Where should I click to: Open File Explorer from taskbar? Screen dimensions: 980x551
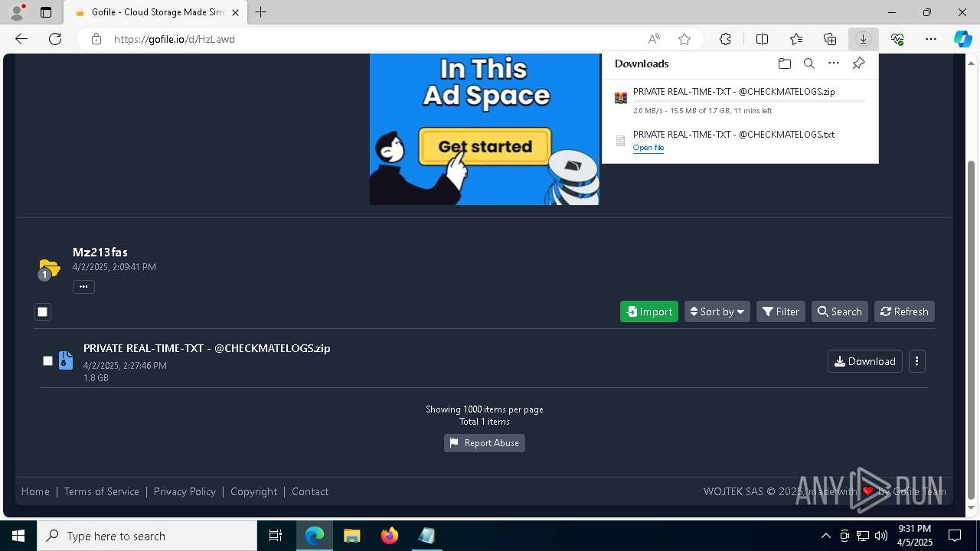click(351, 536)
